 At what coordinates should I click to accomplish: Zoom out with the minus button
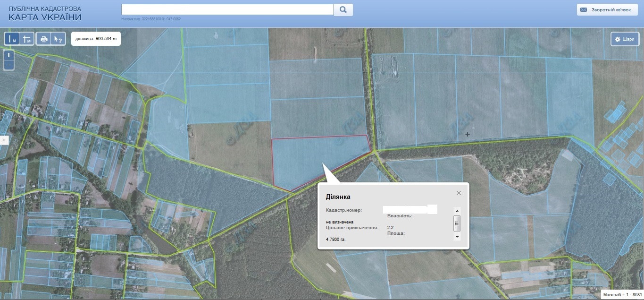pos(8,64)
